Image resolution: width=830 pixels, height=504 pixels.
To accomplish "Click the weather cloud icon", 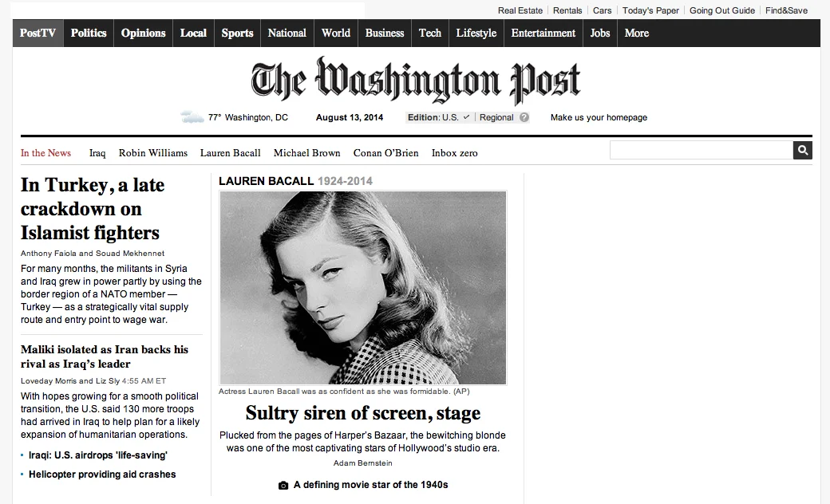I will click(x=192, y=117).
